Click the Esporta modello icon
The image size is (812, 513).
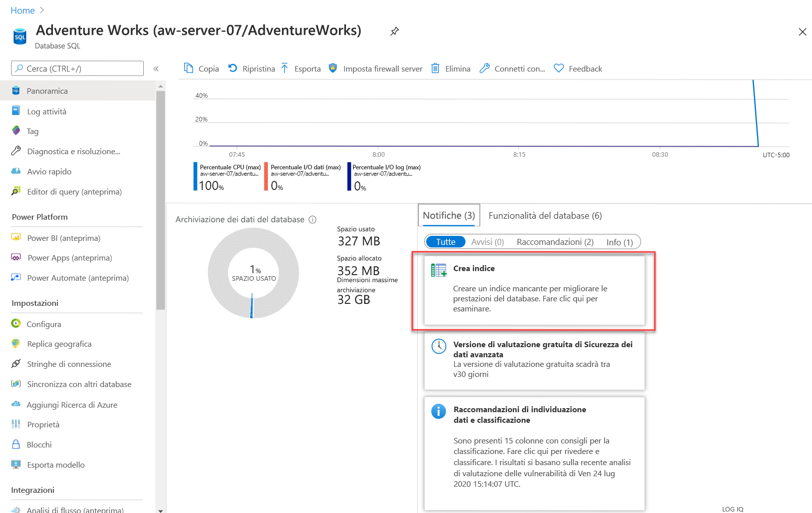pos(16,464)
